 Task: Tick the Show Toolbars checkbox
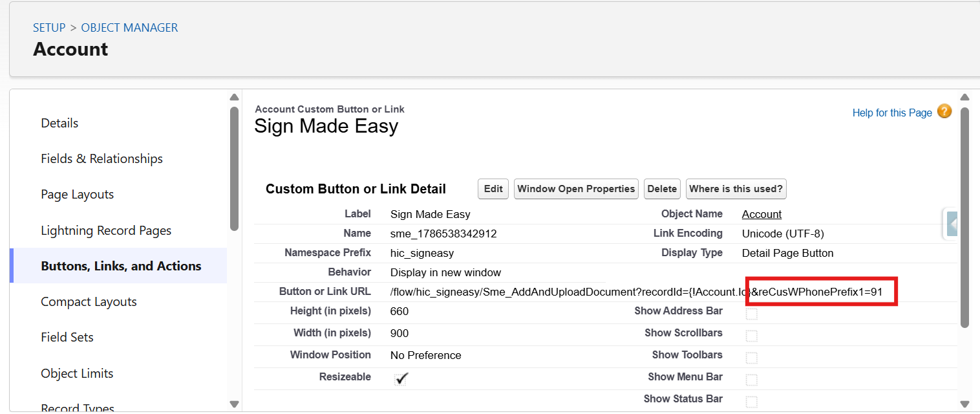[751, 358]
